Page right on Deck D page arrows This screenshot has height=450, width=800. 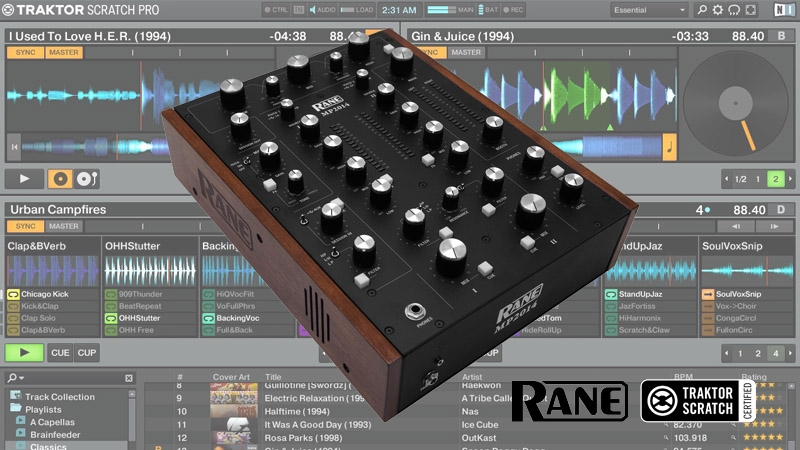(790, 353)
